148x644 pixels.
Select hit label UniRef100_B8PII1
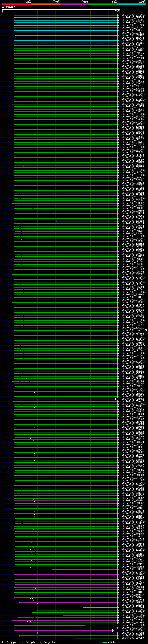tap(133, 407)
